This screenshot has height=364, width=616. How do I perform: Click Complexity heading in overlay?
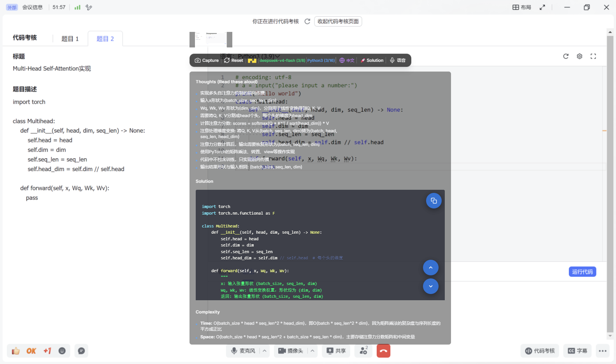pos(207,312)
